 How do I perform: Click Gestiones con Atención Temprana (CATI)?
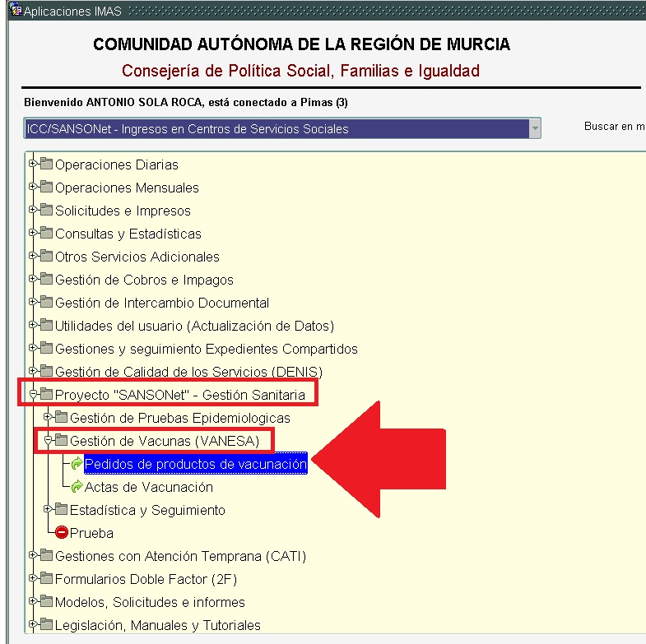[x=179, y=556]
